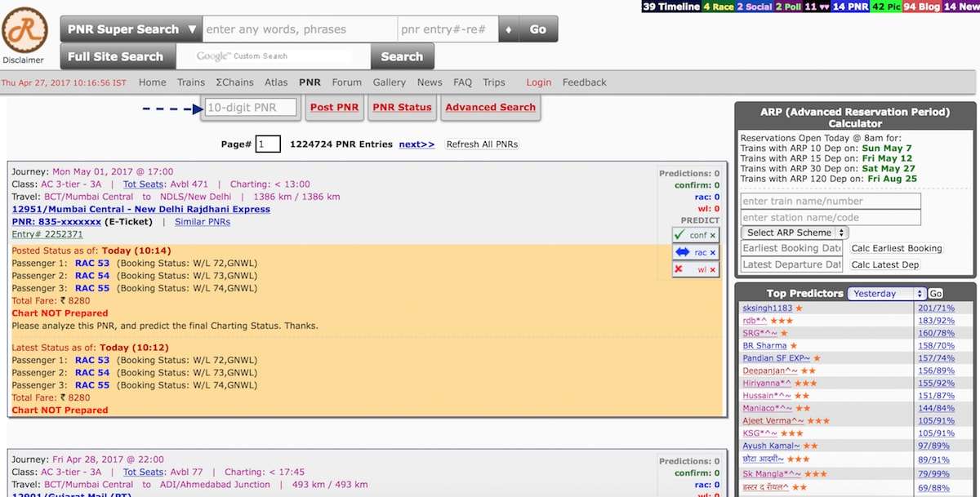Click Tot Seats link in the Rajdhani entry
The height and width of the screenshot is (497, 980).
coord(144,184)
